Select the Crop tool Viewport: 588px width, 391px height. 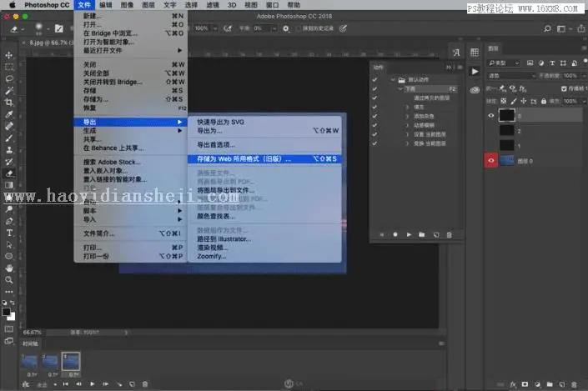pos(9,103)
